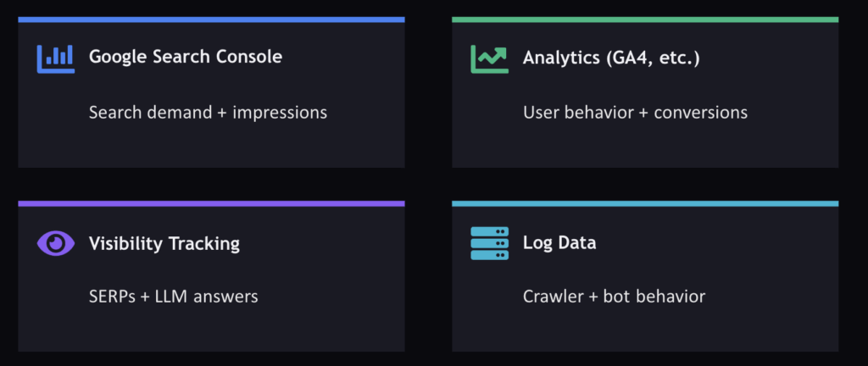This screenshot has width=868, height=366.
Task: Click the blue bar chart icon
Action: click(x=56, y=58)
